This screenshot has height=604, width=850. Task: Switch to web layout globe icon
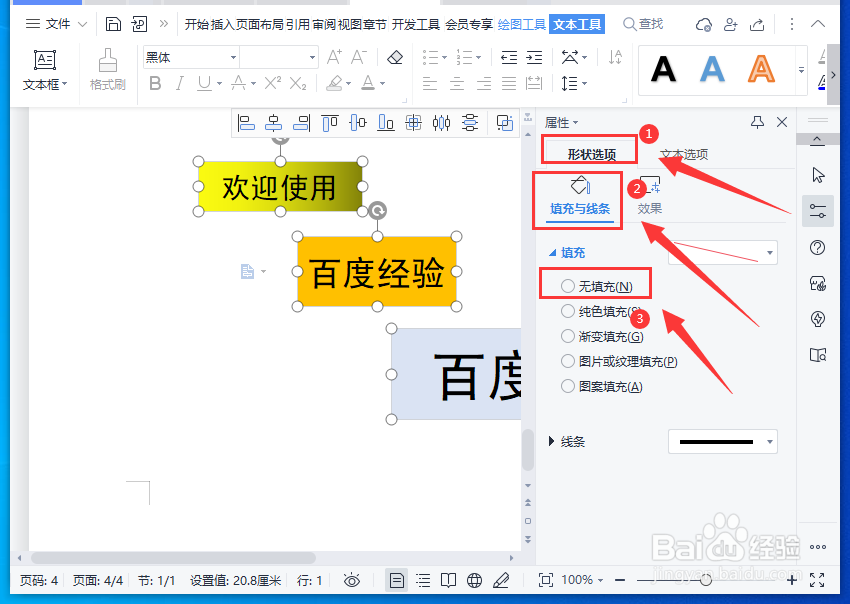tap(474, 581)
